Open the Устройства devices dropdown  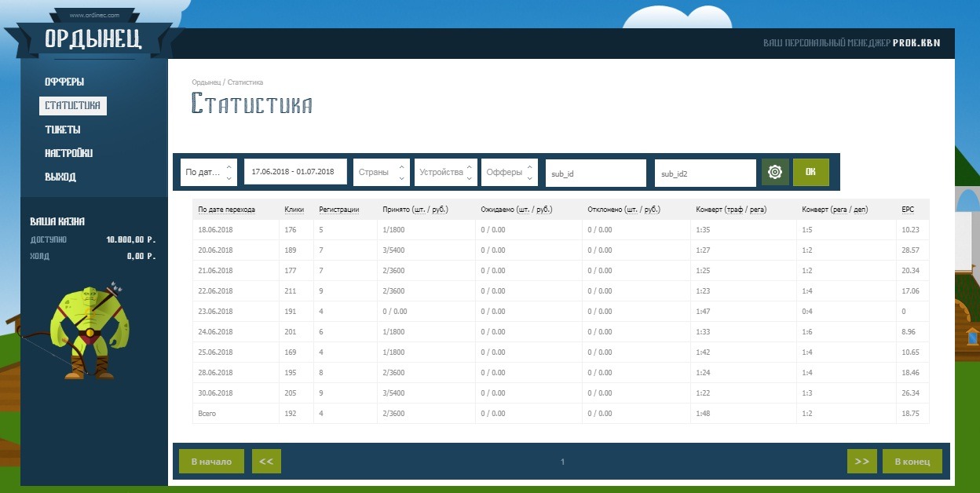point(446,172)
